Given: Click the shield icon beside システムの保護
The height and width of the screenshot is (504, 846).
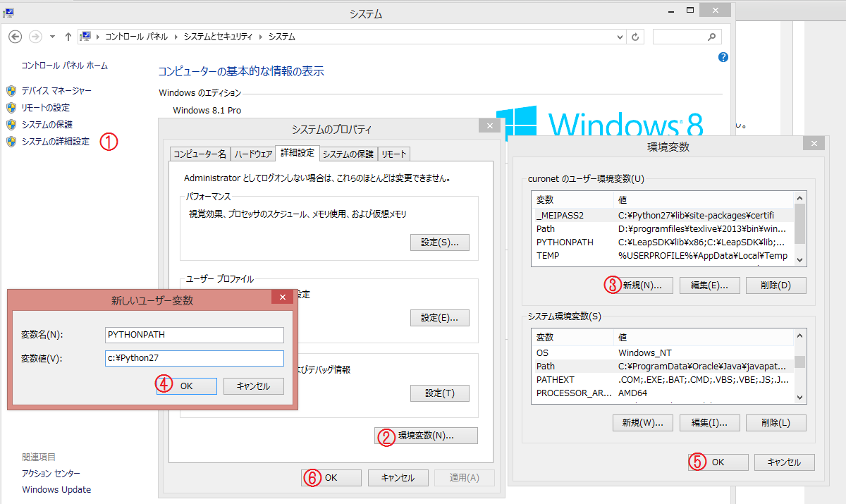Looking at the screenshot, I should [x=11, y=125].
